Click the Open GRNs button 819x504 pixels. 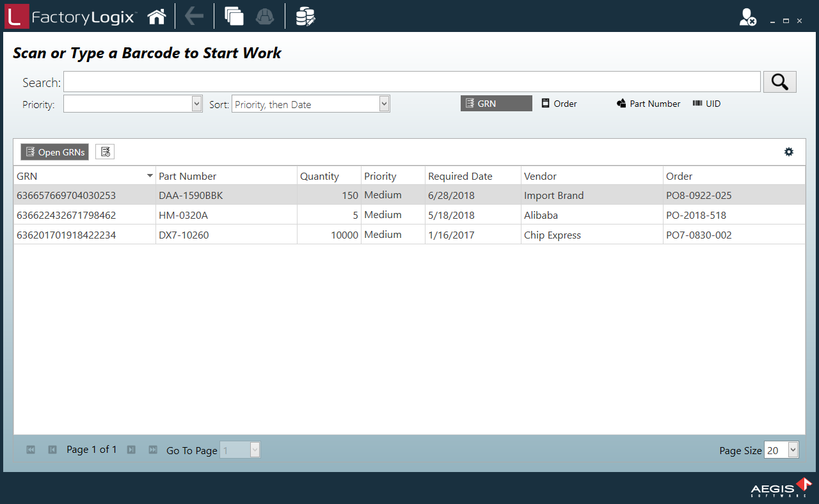[x=55, y=152]
